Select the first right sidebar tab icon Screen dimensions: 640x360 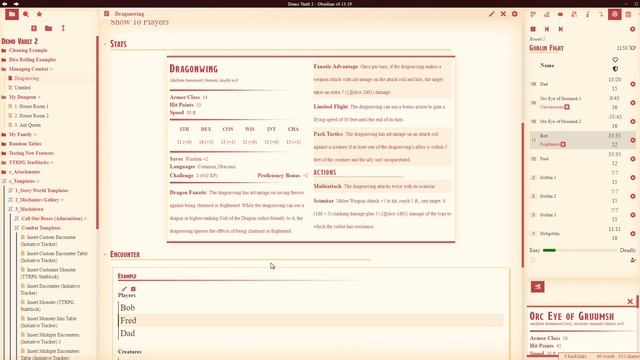point(533,14)
